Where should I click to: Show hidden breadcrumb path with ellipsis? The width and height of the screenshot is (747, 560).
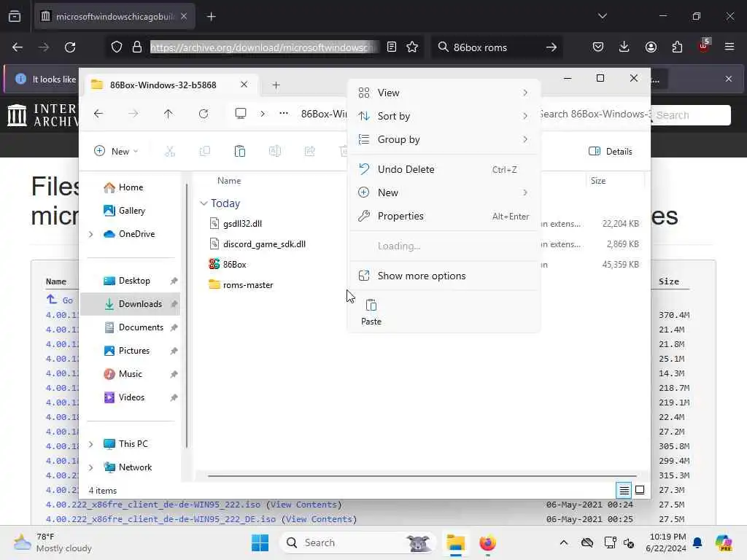pos(284,114)
